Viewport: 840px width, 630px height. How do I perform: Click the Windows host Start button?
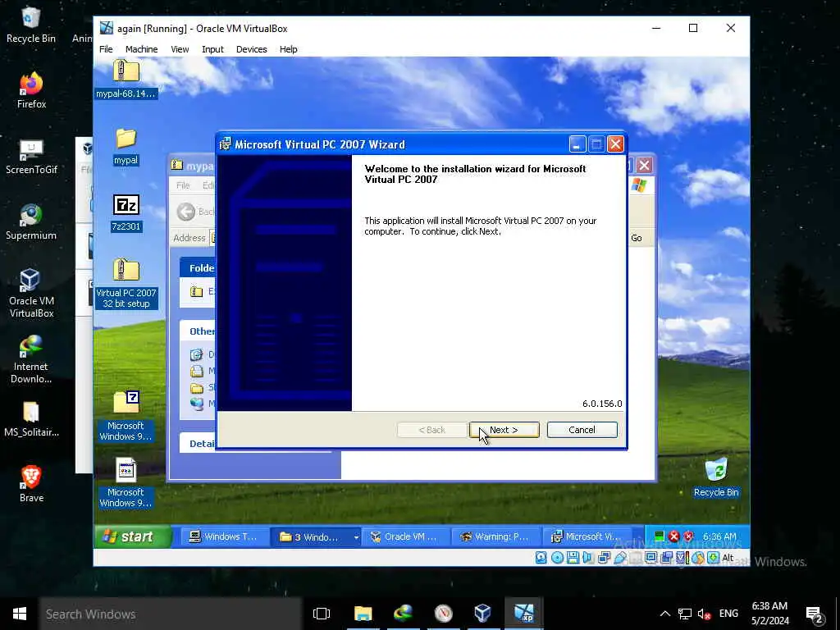coord(20,614)
